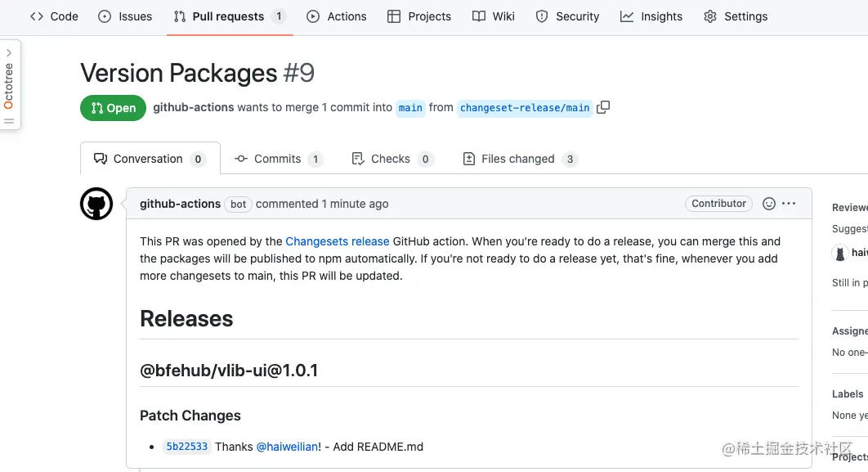Open the Actions tab
The height and width of the screenshot is (472, 868).
[x=337, y=16]
